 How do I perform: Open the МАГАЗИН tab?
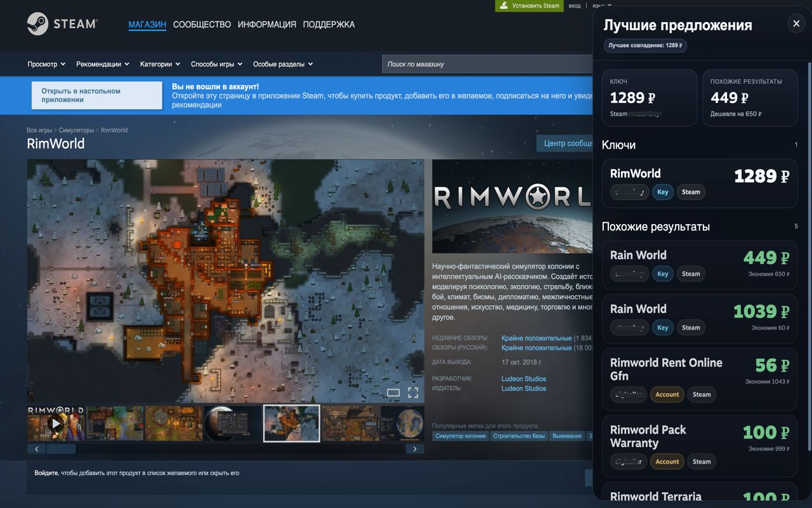(147, 24)
